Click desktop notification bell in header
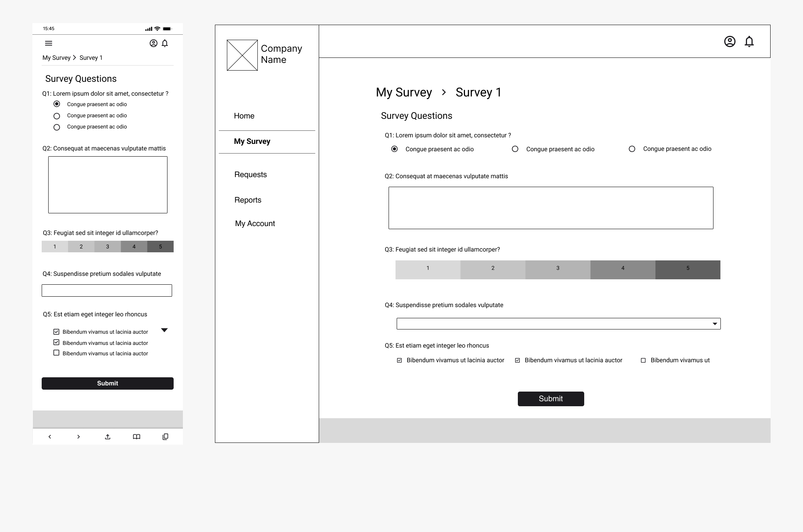 tap(749, 41)
